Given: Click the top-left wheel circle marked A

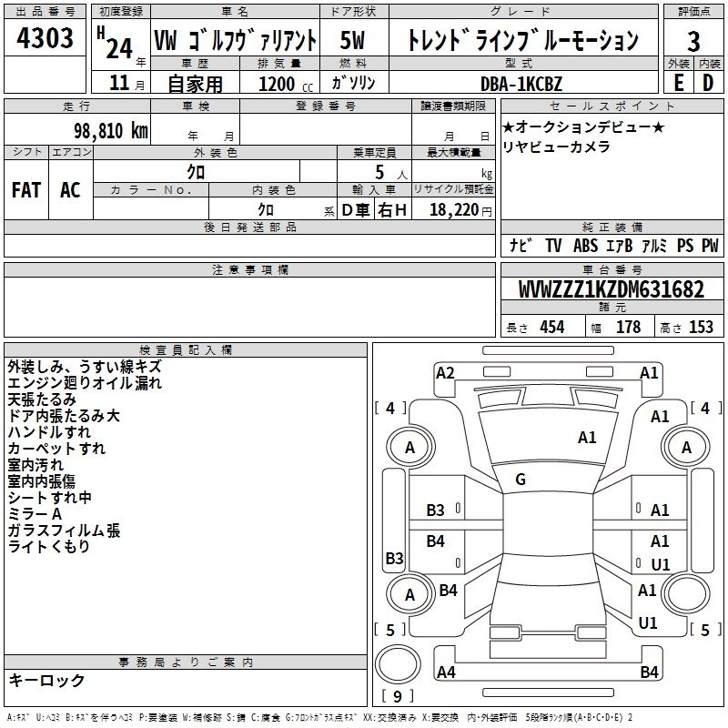Looking at the screenshot, I should (x=409, y=448).
